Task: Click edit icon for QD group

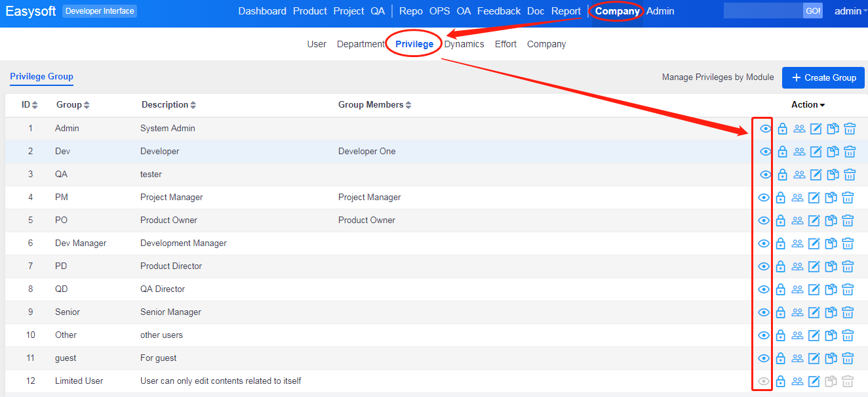Action: 814,289
